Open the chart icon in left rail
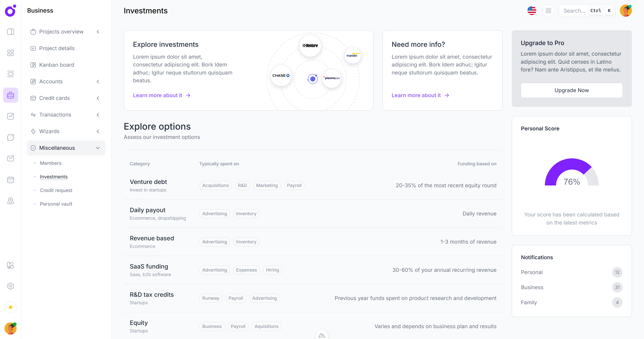Viewport: 644px width, 339px height. click(x=11, y=116)
